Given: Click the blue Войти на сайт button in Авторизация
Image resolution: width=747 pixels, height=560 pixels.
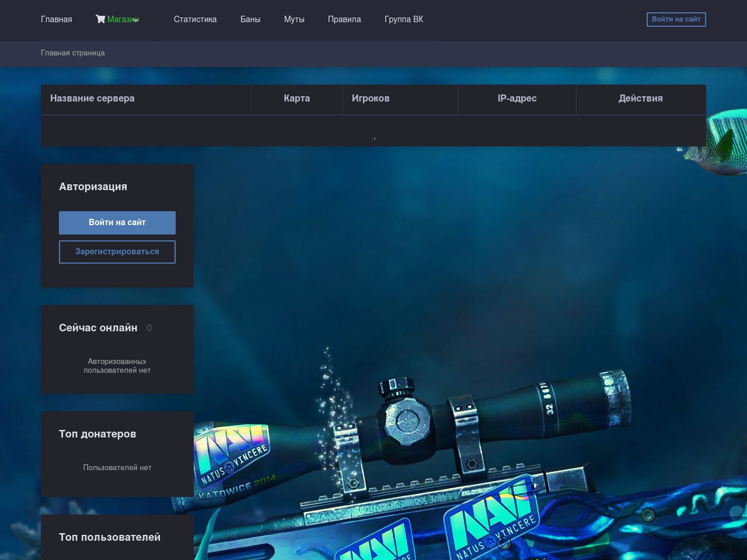Looking at the screenshot, I should pos(117,222).
